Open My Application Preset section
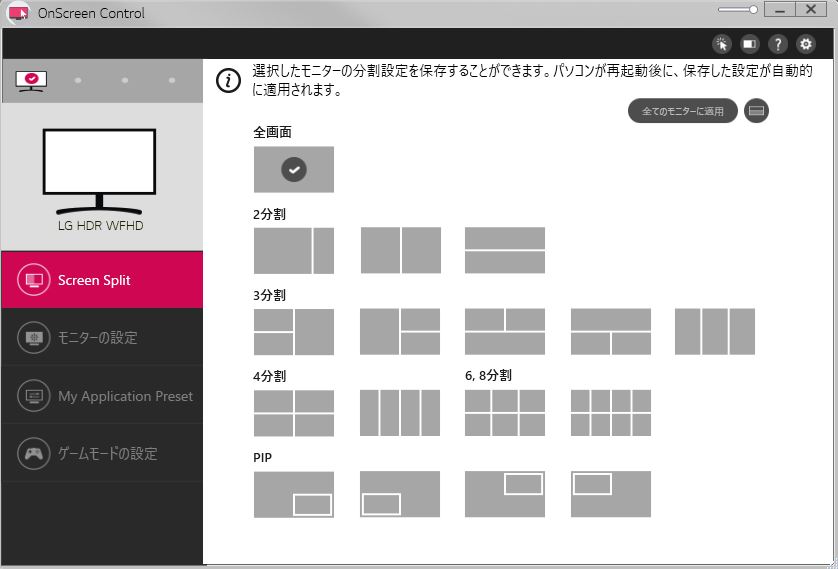Screen dimensions: 838x569 pyautogui.click(x=102, y=395)
